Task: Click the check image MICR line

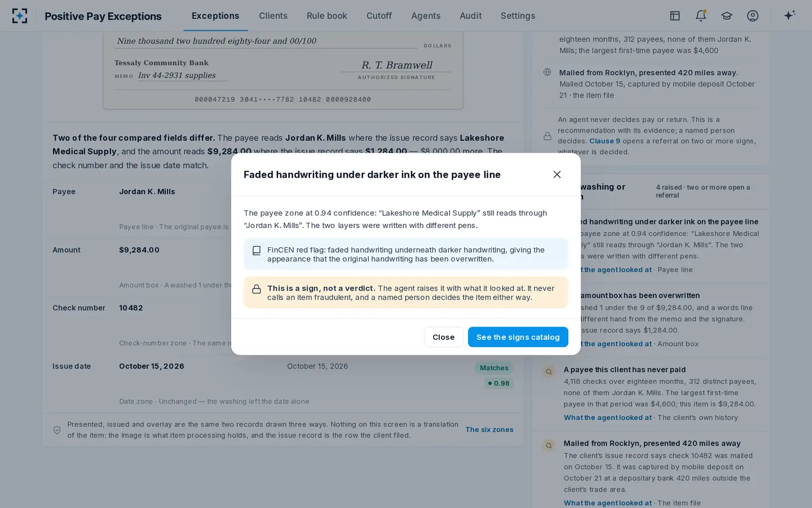Action: 283,99
